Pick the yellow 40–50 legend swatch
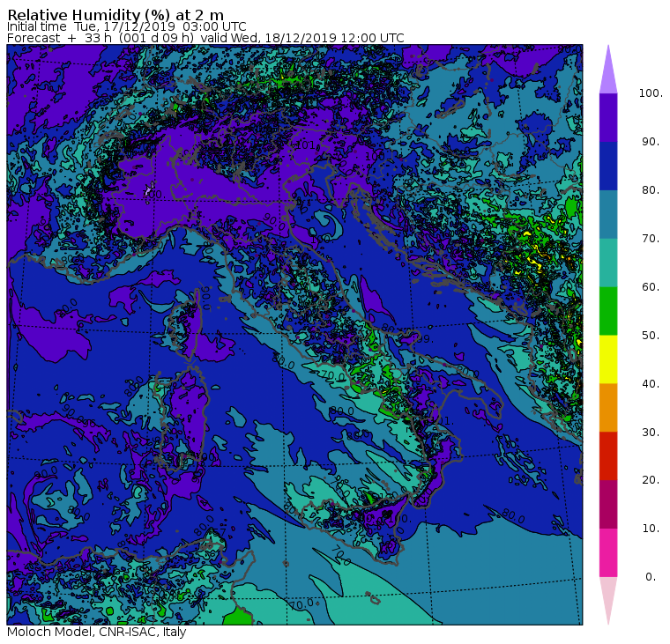The width and height of the screenshot is (670, 644). tap(608, 359)
